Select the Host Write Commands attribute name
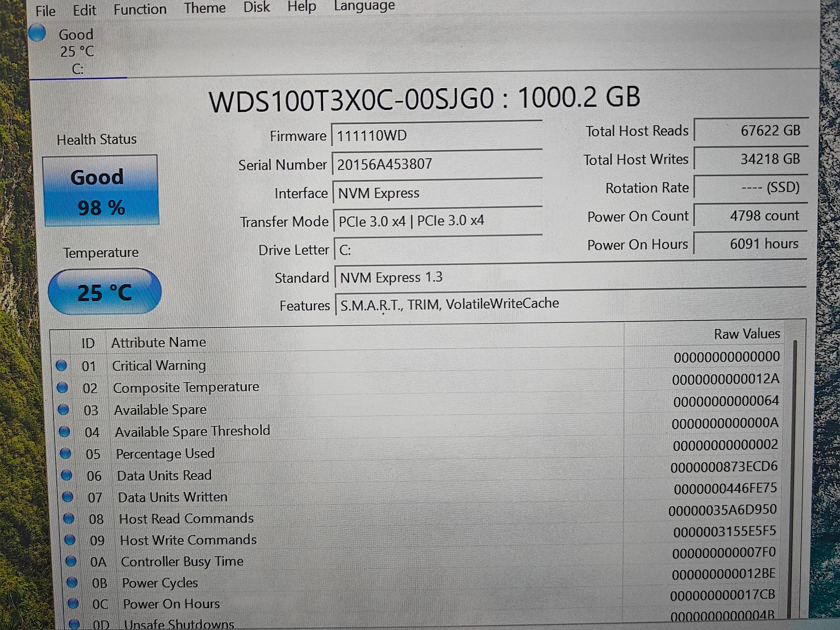Viewport: 840px width, 630px height. (188, 540)
